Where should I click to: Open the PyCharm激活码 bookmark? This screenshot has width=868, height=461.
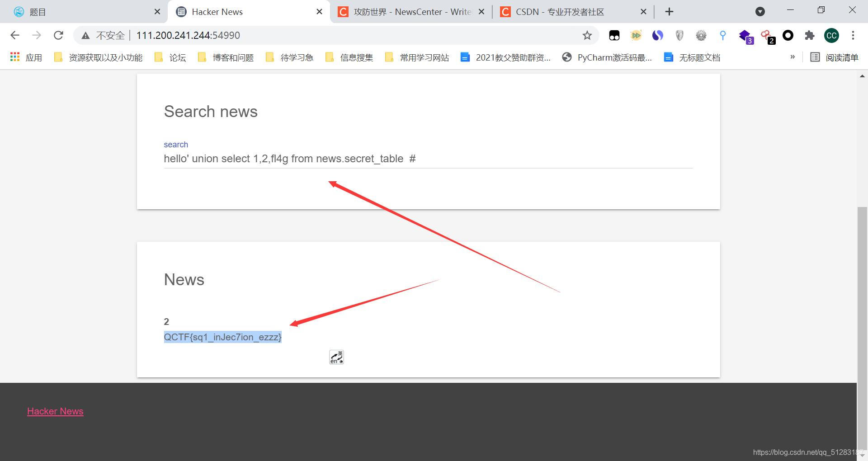click(607, 57)
